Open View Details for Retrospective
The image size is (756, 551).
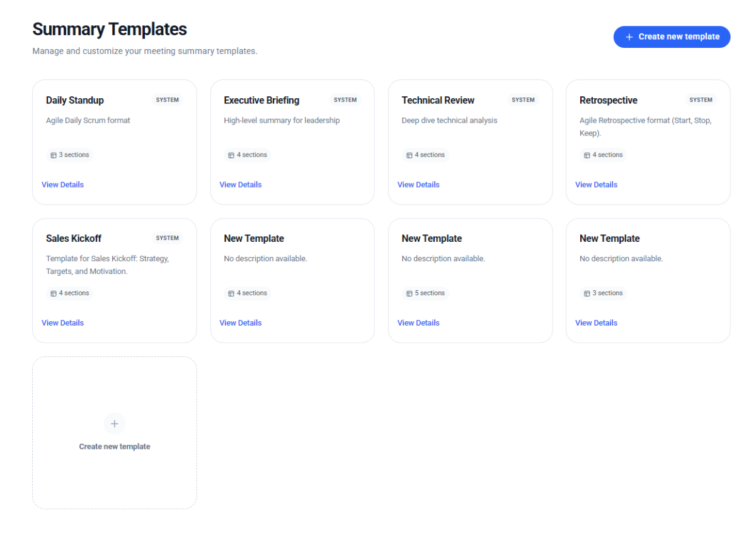pyautogui.click(x=596, y=184)
